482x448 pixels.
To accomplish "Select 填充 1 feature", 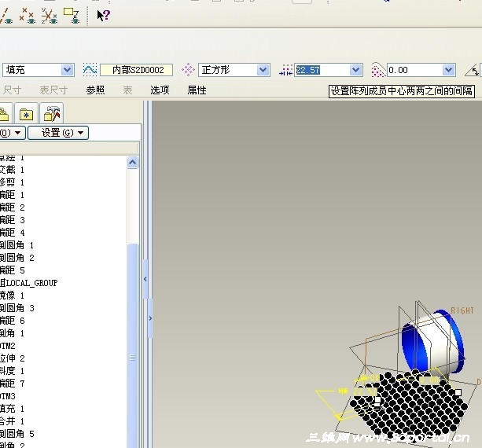I will (13, 409).
